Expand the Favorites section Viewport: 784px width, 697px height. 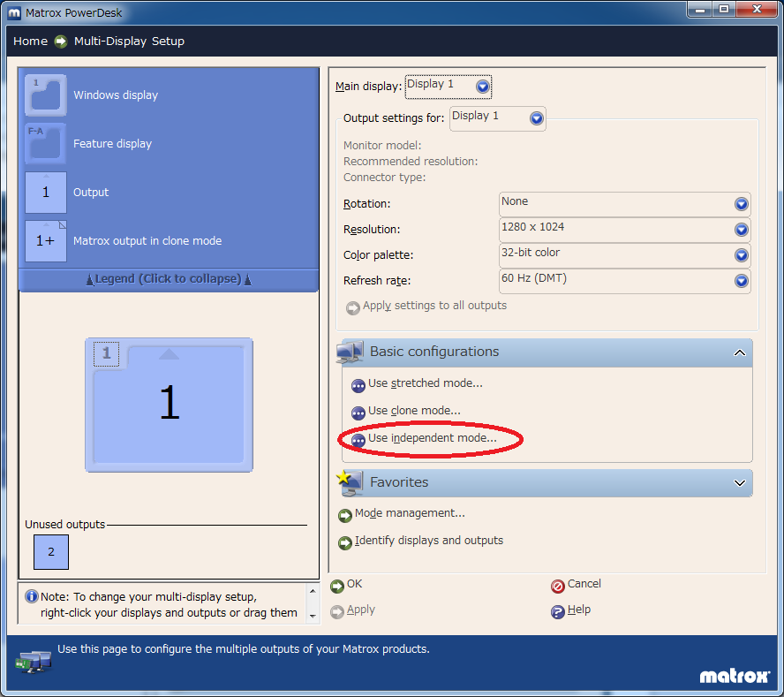coord(739,483)
